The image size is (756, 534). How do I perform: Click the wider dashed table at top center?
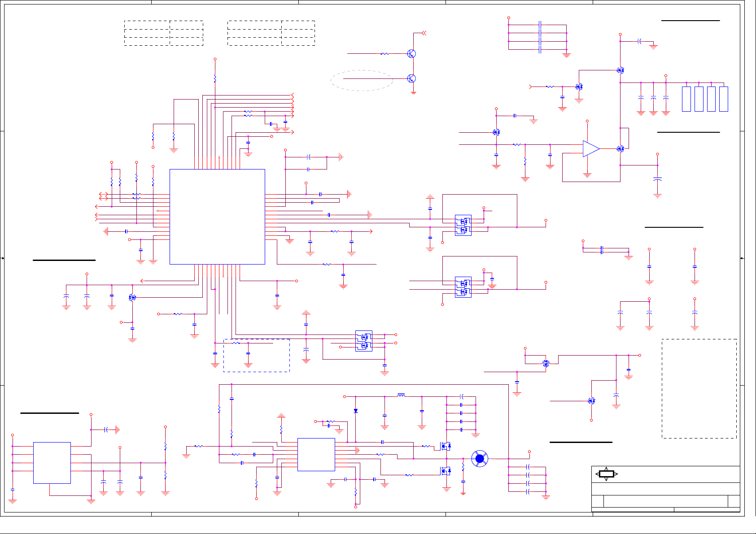point(271,33)
